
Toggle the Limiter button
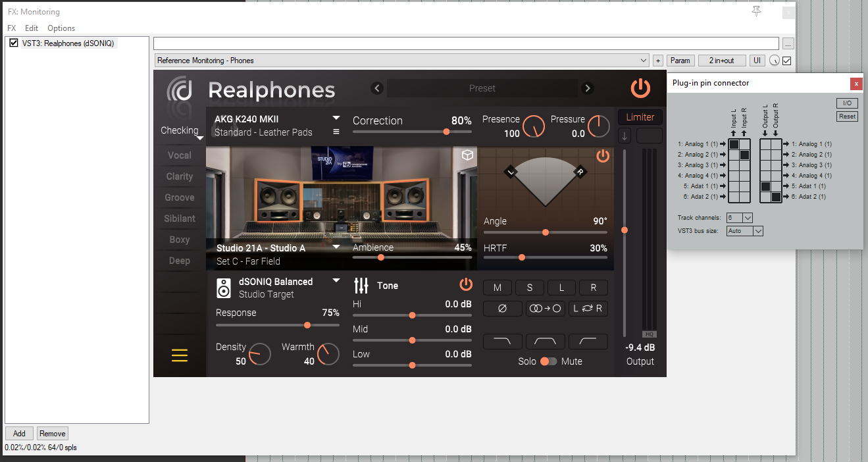[640, 117]
